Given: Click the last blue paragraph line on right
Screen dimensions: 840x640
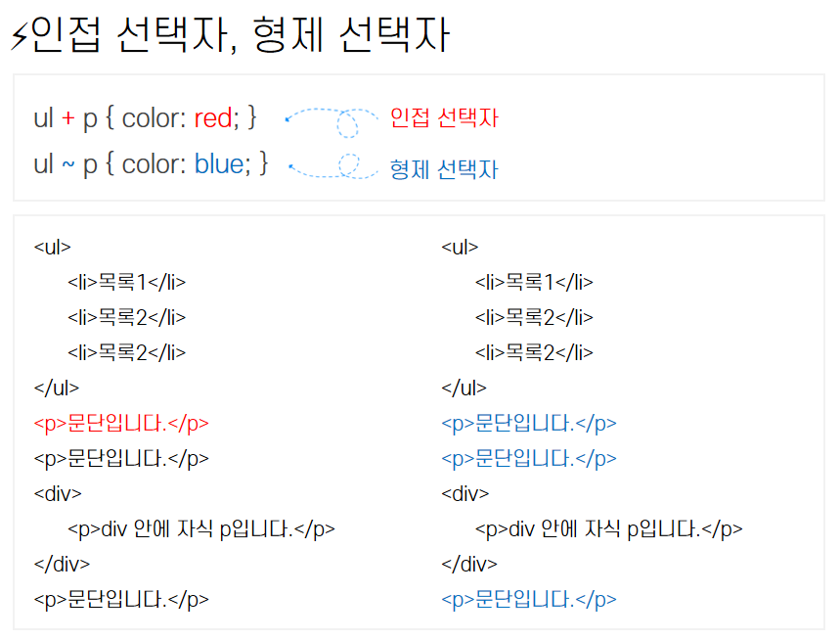Looking at the screenshot, I should [x=529, y=599].
